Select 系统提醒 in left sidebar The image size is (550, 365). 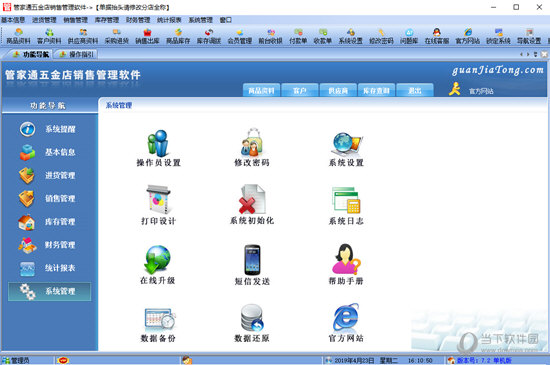(x=49, y=129)
